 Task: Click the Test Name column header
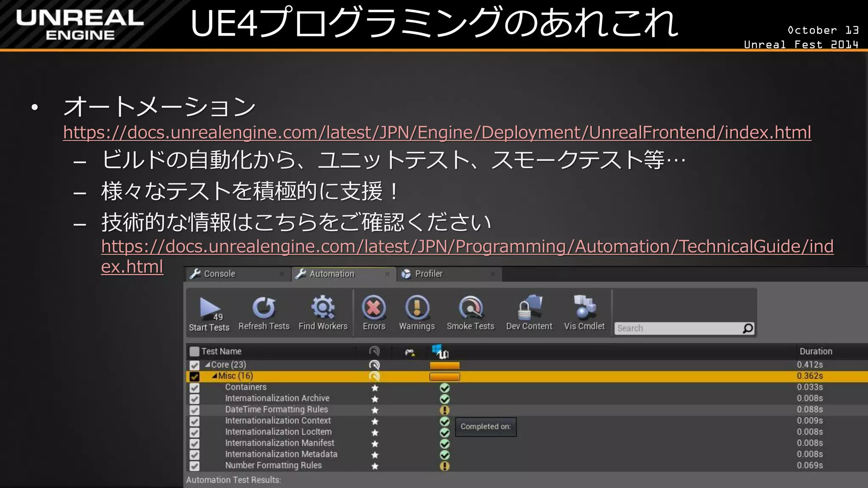coord(221,351)
